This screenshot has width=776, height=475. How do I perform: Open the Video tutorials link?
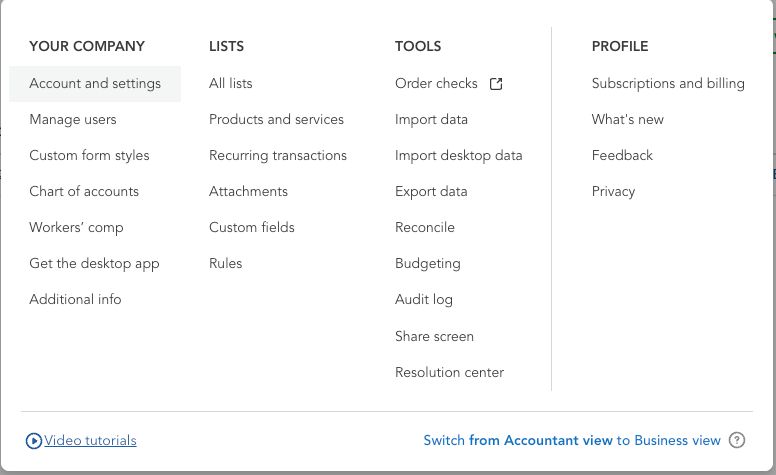coord(90,440)
